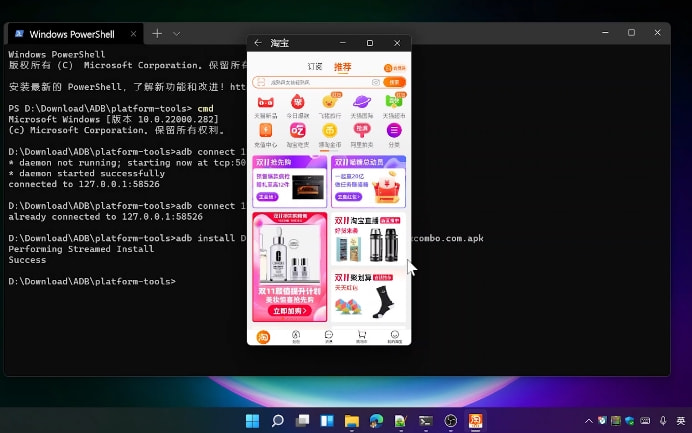Tap the camera icon in search bar
692x433 pixels.
[375, 82]
